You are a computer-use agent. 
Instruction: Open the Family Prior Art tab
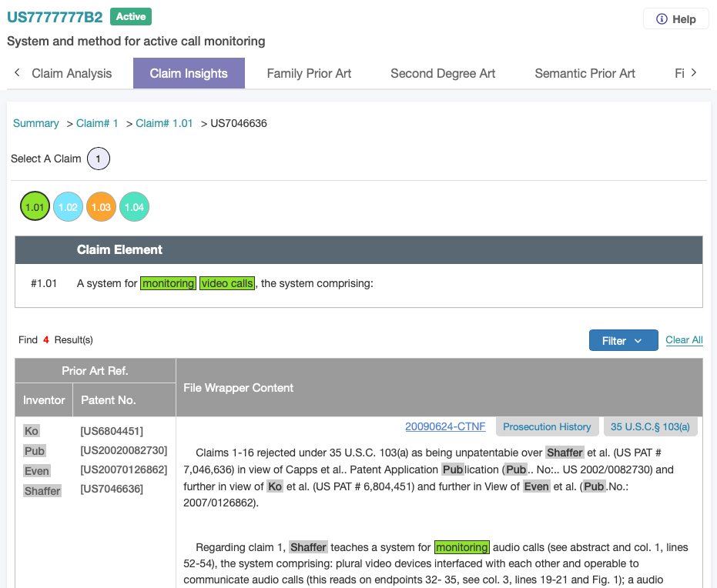pyautogui.click(x=309, y=74)
